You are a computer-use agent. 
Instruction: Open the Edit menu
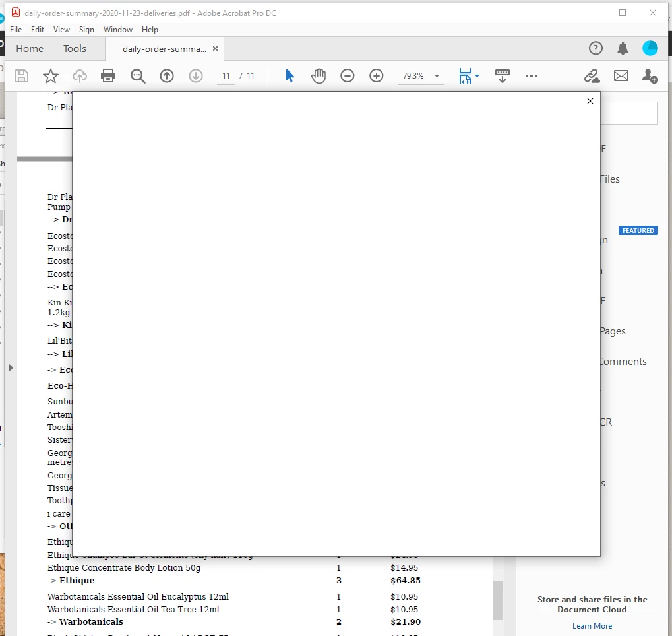[38, 30]
